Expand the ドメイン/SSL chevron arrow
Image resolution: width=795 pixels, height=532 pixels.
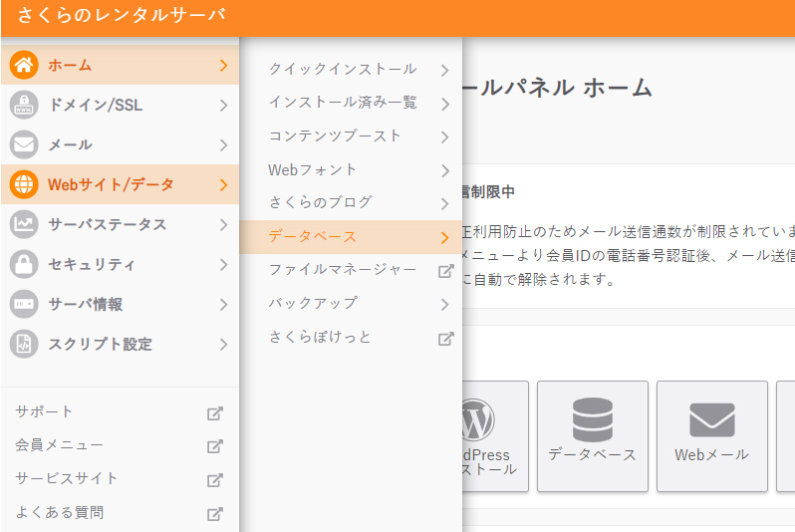tap(223, 105)
